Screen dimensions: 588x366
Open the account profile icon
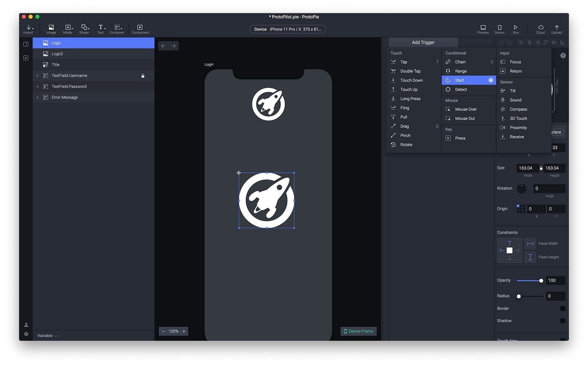[26, 325]
